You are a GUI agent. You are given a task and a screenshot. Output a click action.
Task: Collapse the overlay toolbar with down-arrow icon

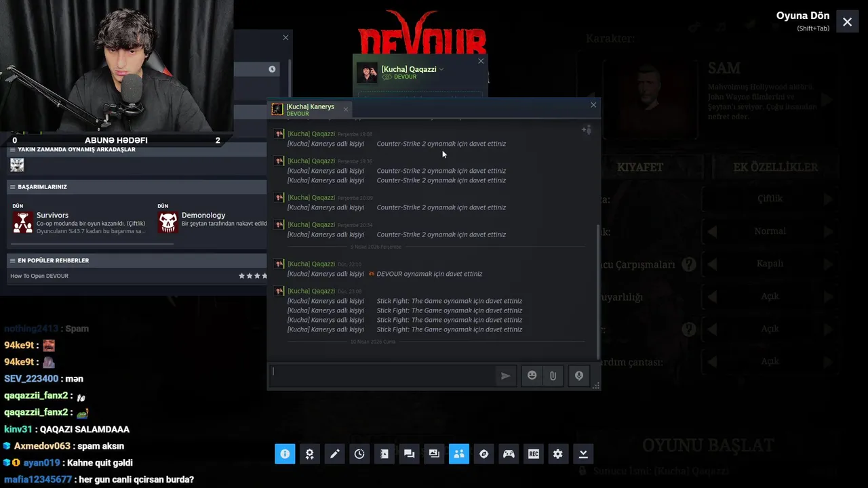coord(583,454)
